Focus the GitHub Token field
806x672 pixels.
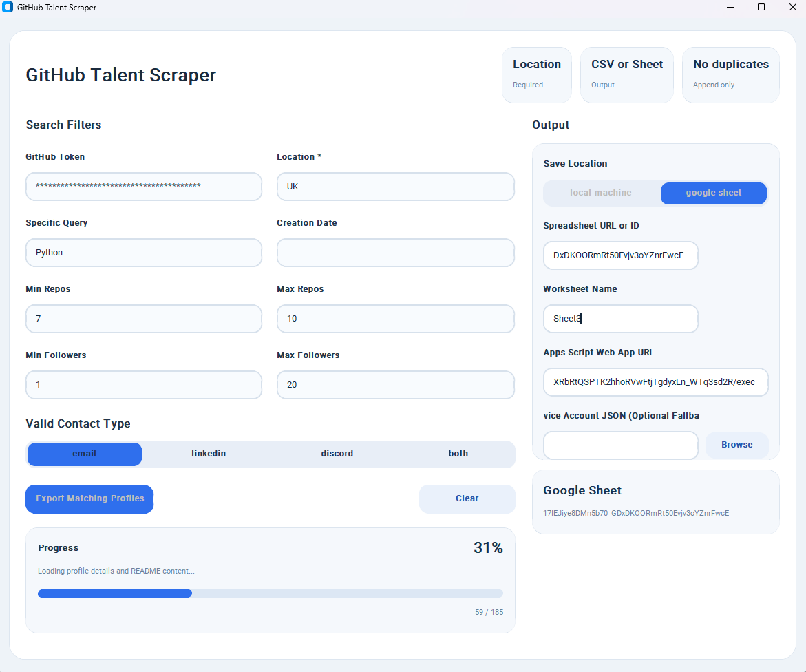pyautogui.click(x=144, y=186)
